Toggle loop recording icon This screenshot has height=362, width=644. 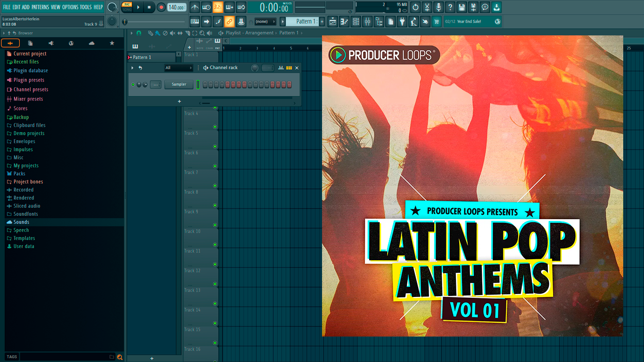(241, 7)
